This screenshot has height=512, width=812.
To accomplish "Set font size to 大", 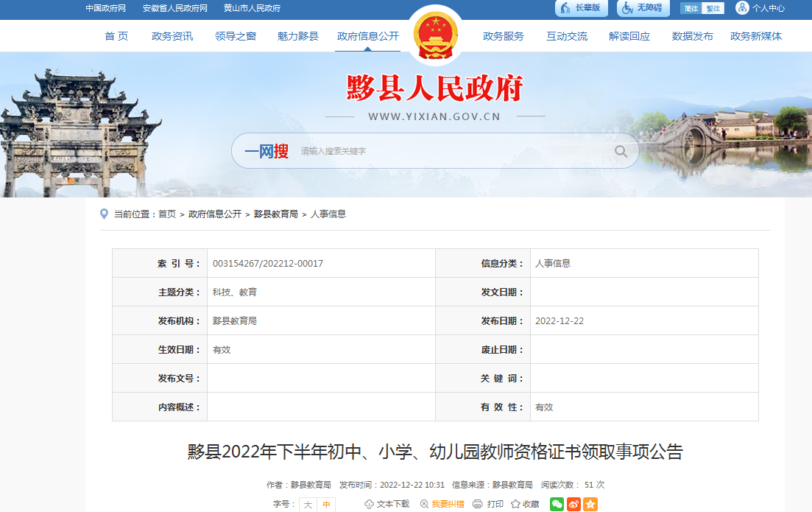I will (308, 505).
